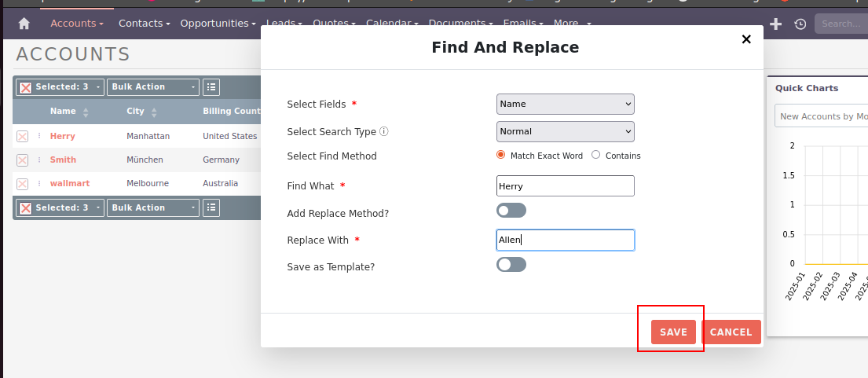Click the Find What text field
868x378 pixels.
(x=565, y=186)
